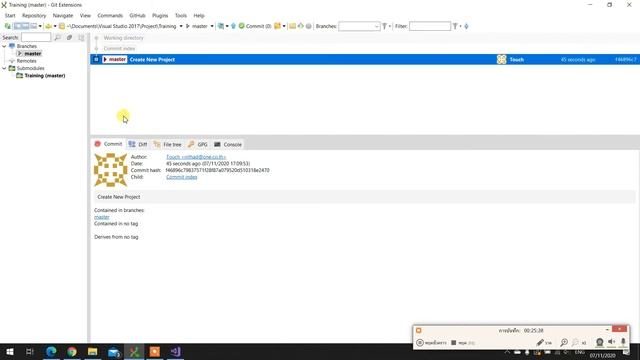Screen dimensions: 640x360
Task: Click the Commit (0) toolbar button
Action: pos(255,26)
